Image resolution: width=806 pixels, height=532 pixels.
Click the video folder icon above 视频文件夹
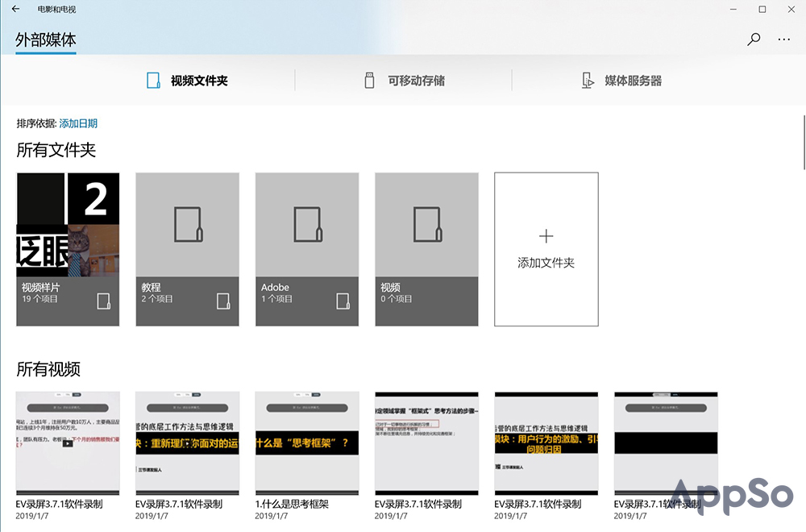click(153, 79)
